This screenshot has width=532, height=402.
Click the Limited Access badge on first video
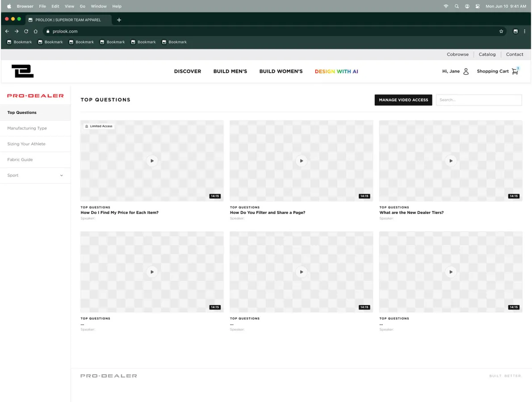99,126
